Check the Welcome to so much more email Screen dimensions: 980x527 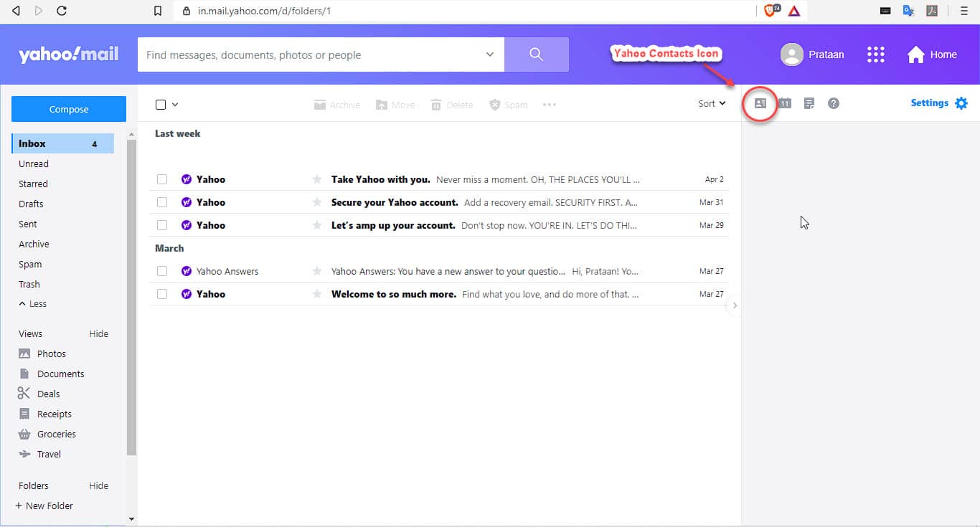pyautogui.click(x=162, y=294)
